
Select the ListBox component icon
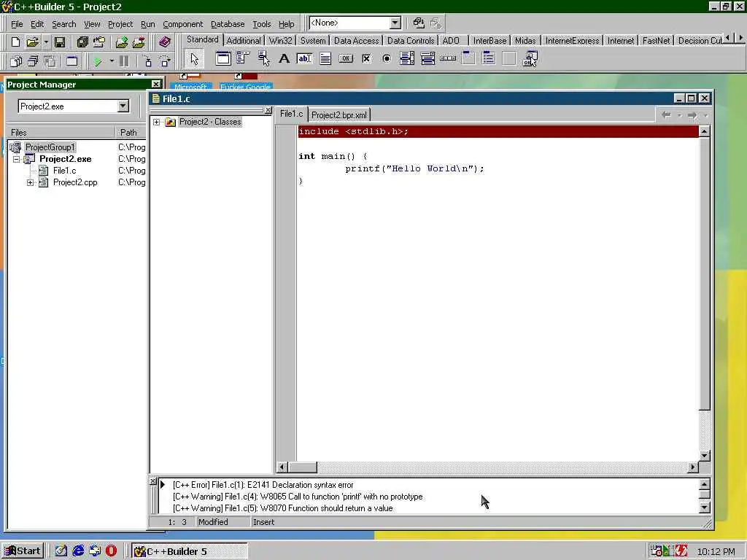click(x=407, y=58)
